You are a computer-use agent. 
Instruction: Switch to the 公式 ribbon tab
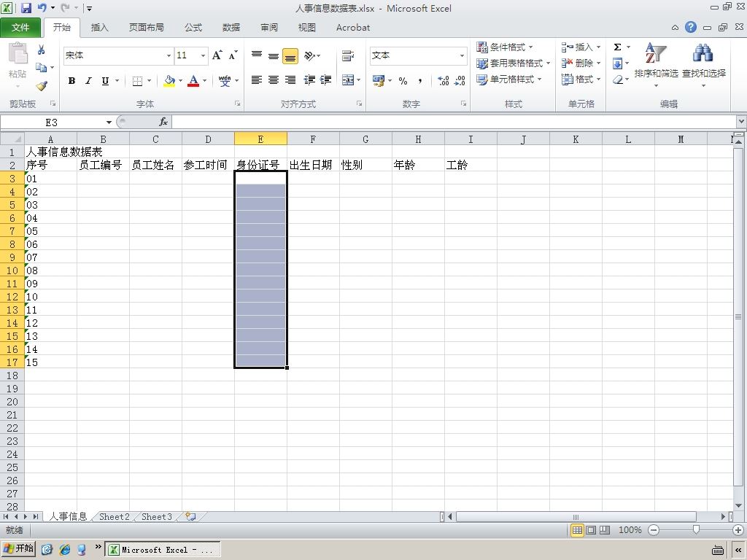click(x=193, y=28)
